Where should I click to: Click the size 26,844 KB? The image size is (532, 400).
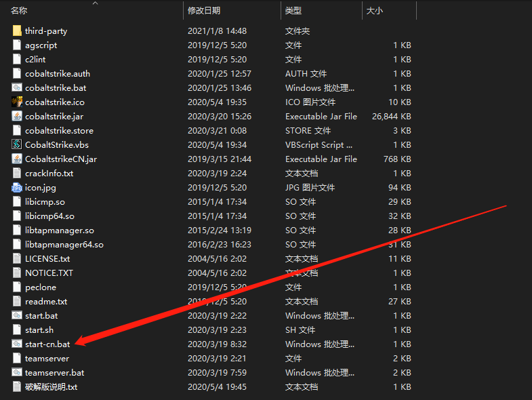[392, 117]
